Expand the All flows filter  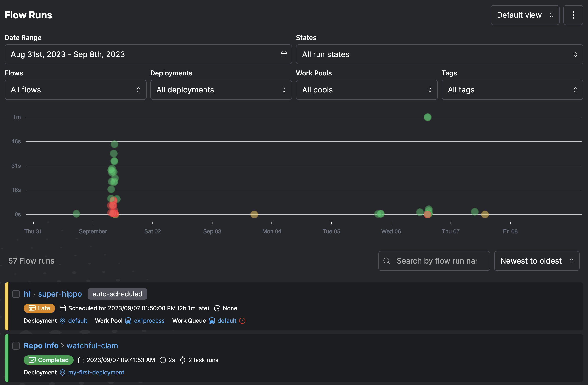(75, 90)
